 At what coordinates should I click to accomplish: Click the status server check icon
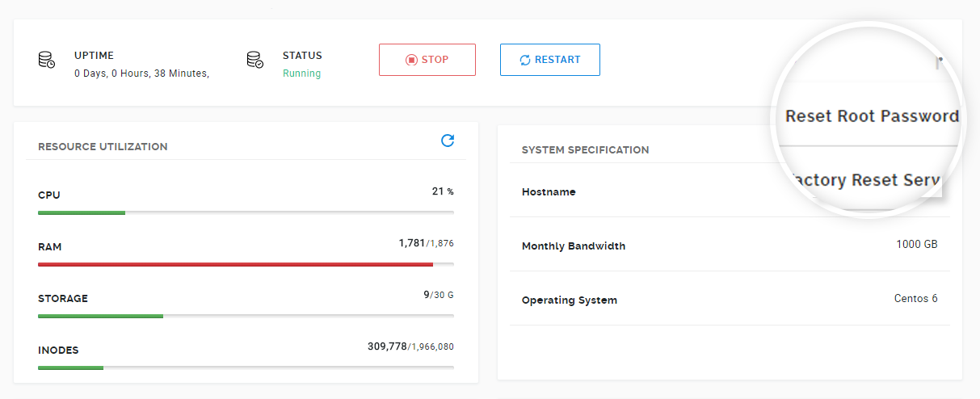point(254,61)
